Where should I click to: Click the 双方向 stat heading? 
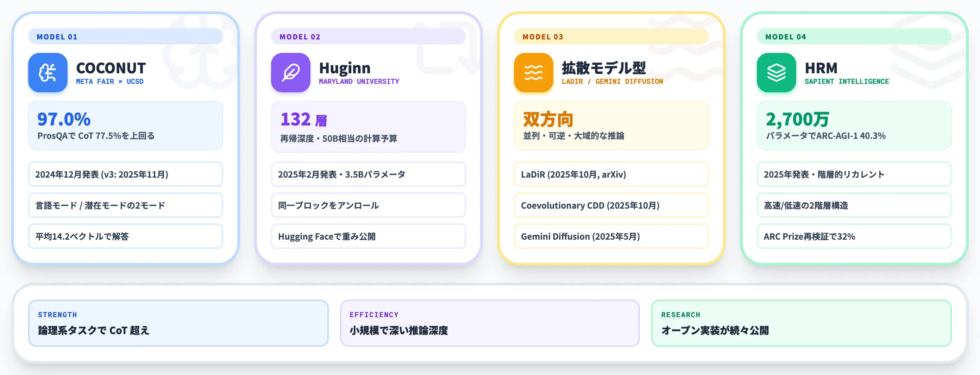[548, 119]
